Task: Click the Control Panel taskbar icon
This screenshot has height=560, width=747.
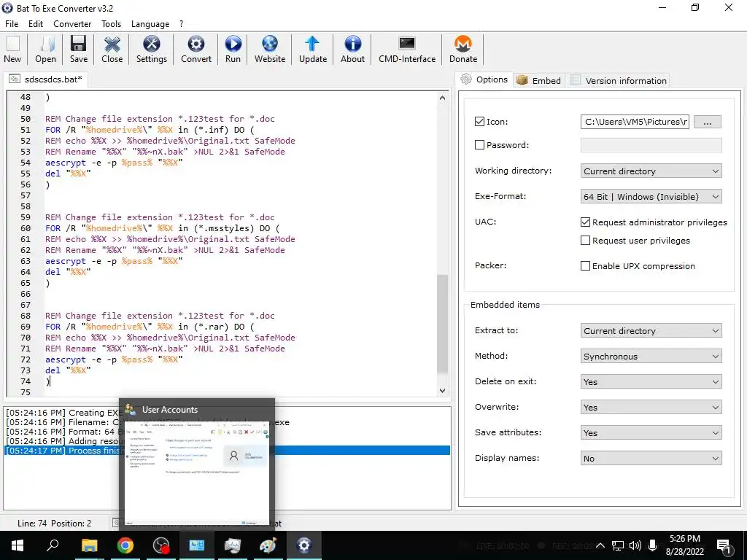Action: [196, 545]
